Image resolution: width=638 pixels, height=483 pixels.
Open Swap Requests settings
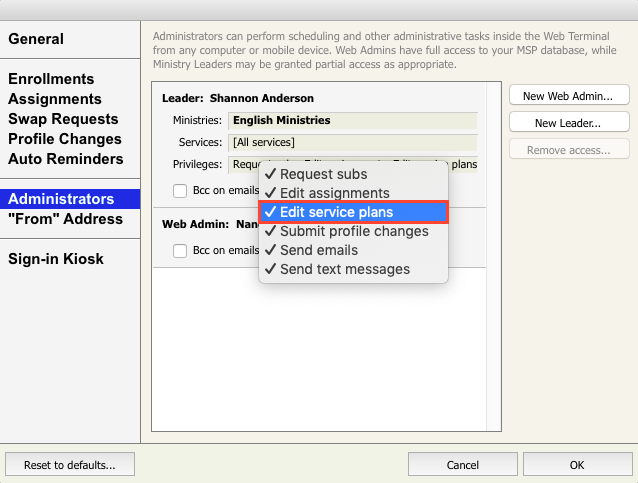click(64, 119)
